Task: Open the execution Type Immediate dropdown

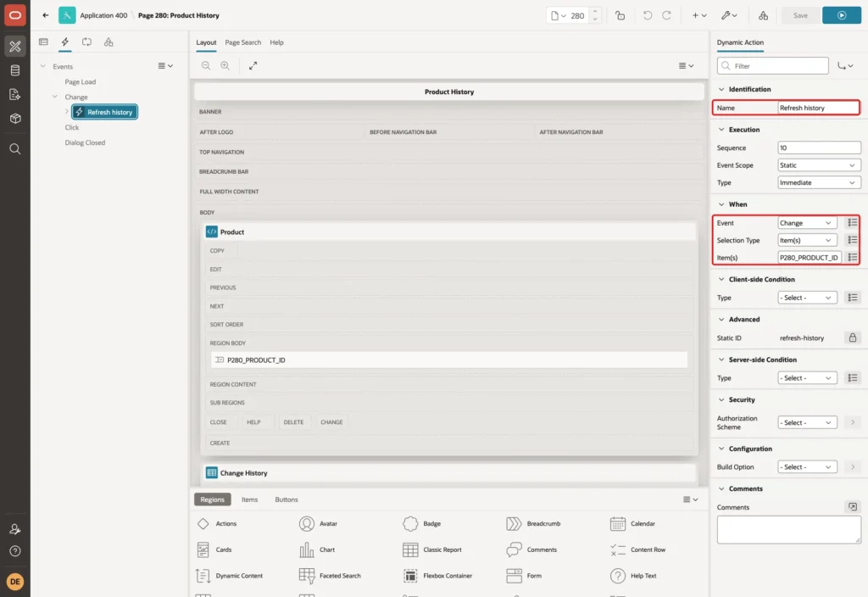Action: pyautogui.click(x=819, y=182)
